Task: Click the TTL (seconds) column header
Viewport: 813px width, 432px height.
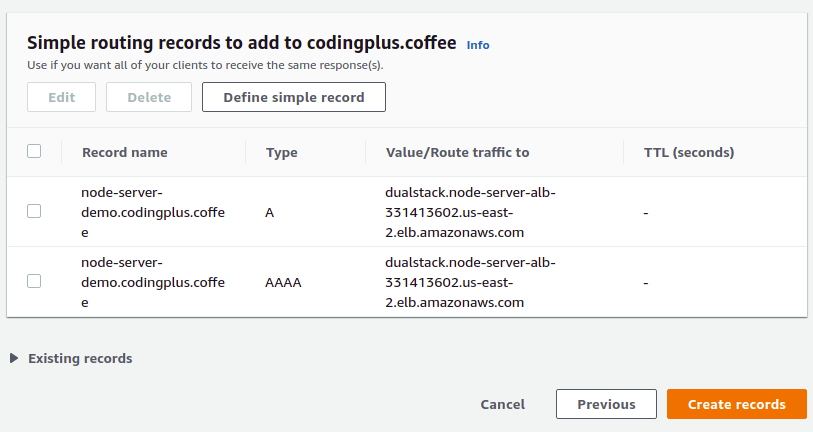Action: [x=689, y=152]
